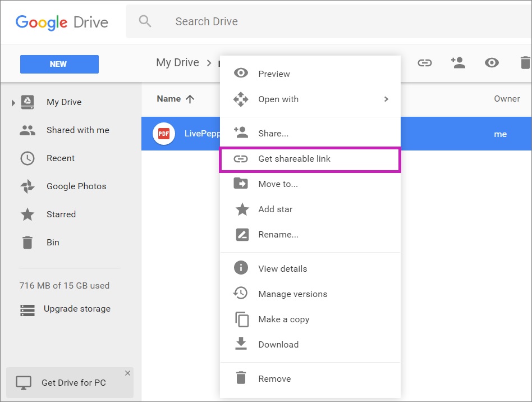Click the View details info icon

point(241,268)
